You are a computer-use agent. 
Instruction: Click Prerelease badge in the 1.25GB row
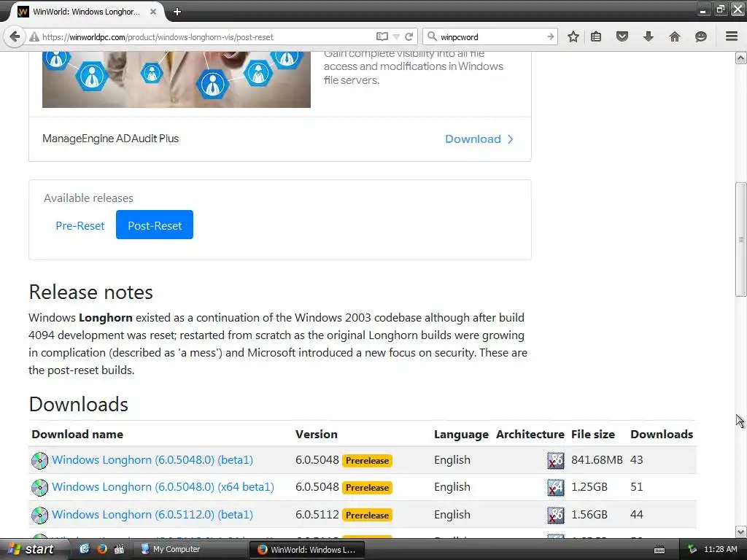(368, 488)
